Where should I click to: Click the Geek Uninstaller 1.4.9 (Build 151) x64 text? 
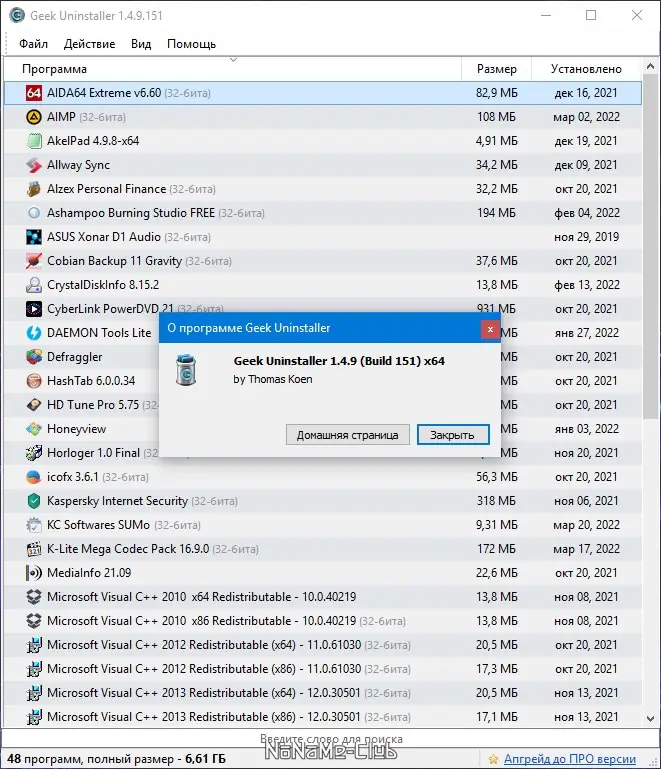339,361
